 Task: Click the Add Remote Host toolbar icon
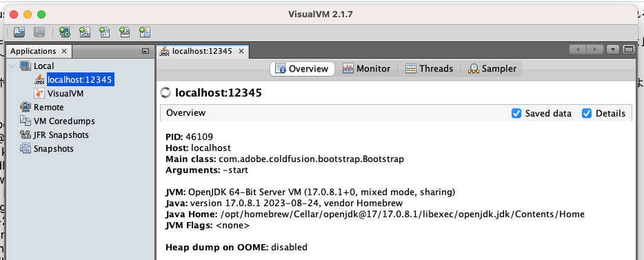click(x=65, y=32)
